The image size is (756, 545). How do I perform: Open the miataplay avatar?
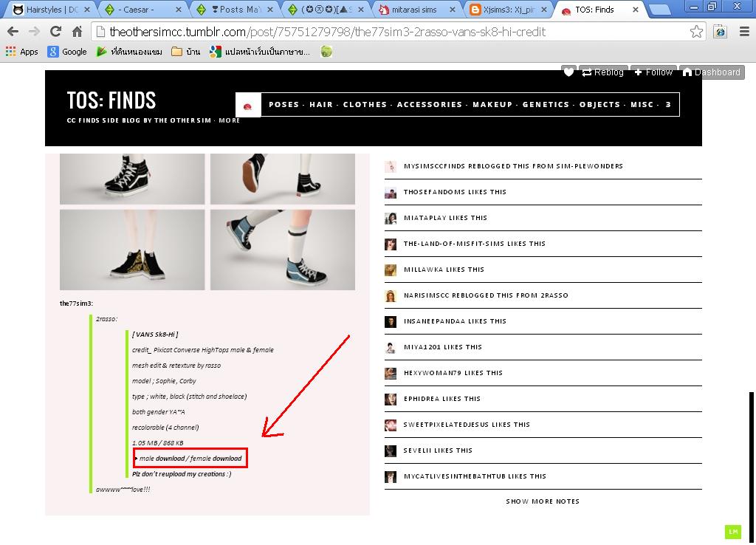[x=391, y=218]
